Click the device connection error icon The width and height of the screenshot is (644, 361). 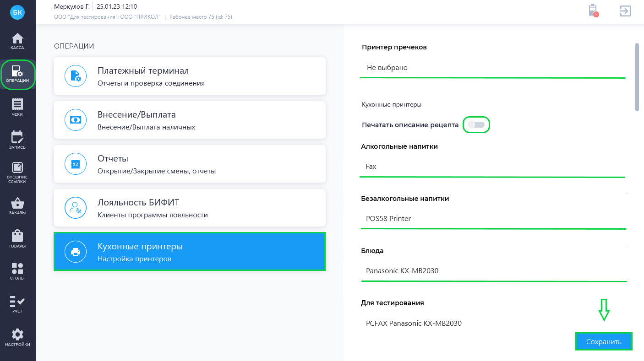pos(593,11)
